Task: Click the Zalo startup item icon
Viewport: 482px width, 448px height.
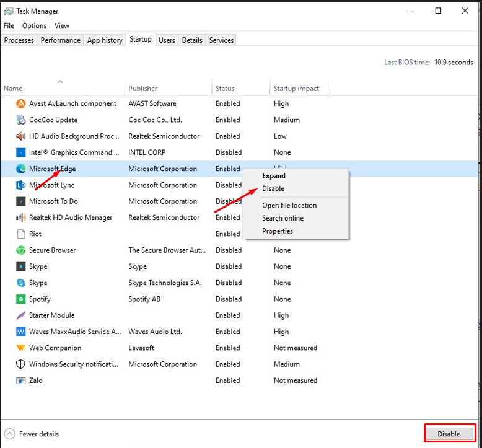Action: coord(20,380)
